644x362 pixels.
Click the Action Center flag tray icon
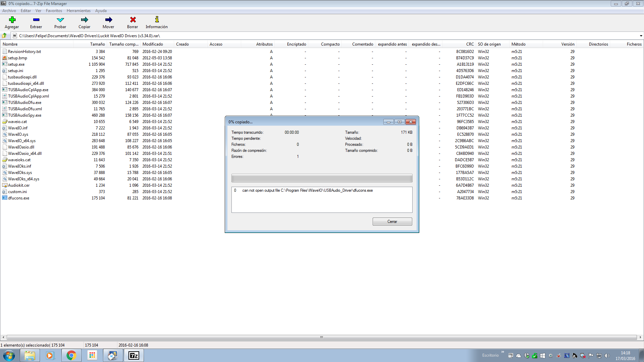[x=591, y=356]
